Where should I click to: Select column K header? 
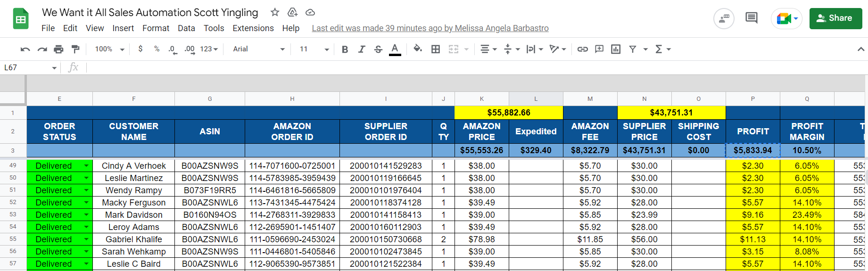482,99
